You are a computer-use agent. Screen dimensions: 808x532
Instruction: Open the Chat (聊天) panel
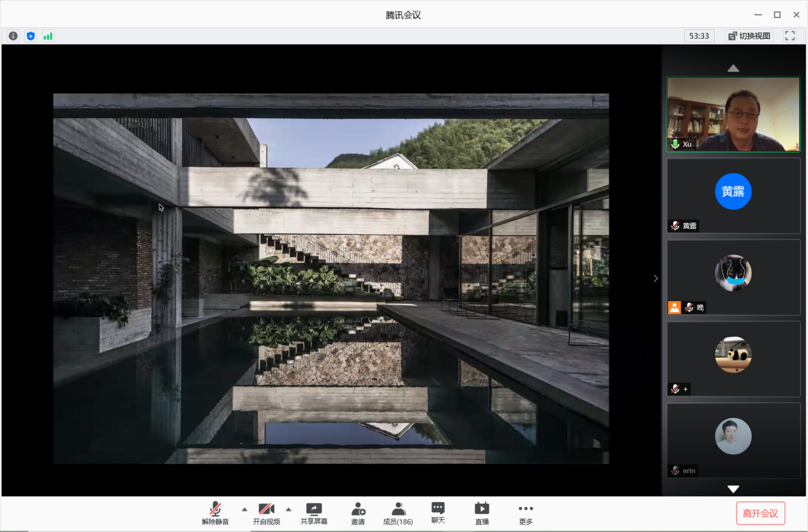tap(438, 513)
